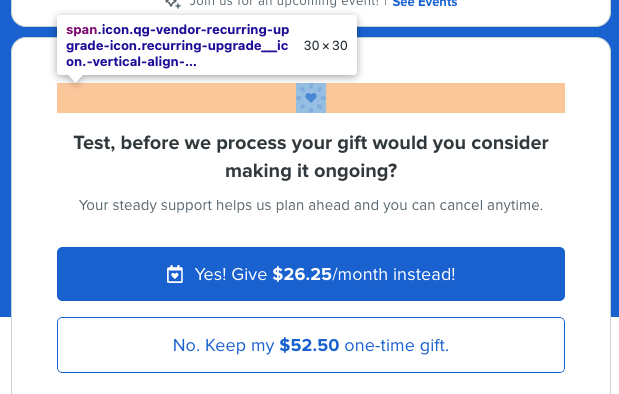Click the 30 × 30 size label in tooltip

point(326,46)
